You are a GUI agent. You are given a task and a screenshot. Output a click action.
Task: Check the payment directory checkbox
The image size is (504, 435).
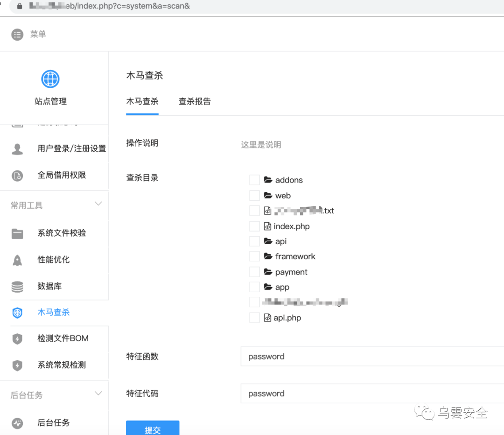254,272
